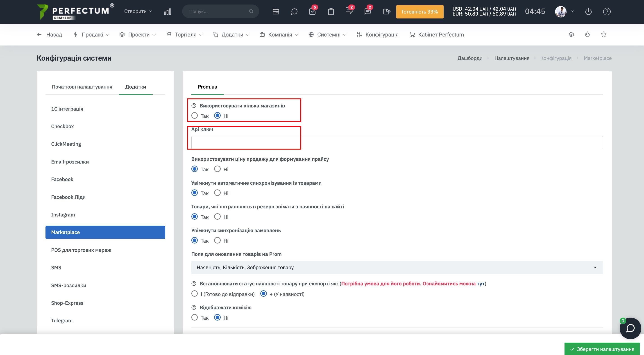Open tasks checkmark icon with badge 5
Viewport: 644px width, 355px height.
313,11
